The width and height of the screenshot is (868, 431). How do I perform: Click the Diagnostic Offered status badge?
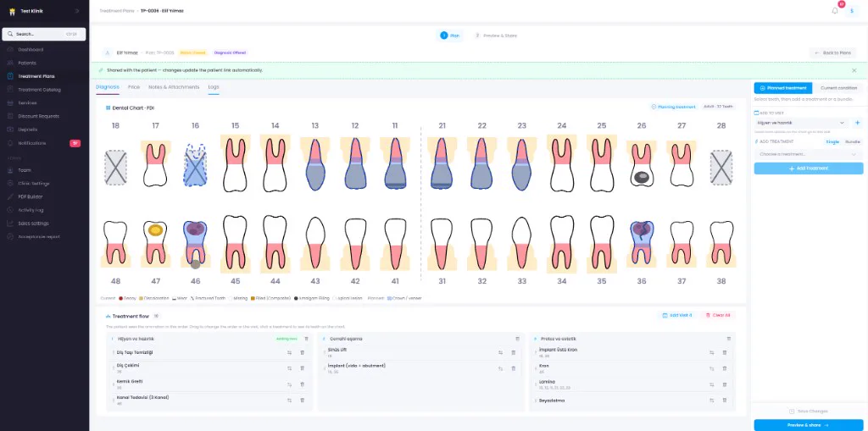(x=230, y=53)
